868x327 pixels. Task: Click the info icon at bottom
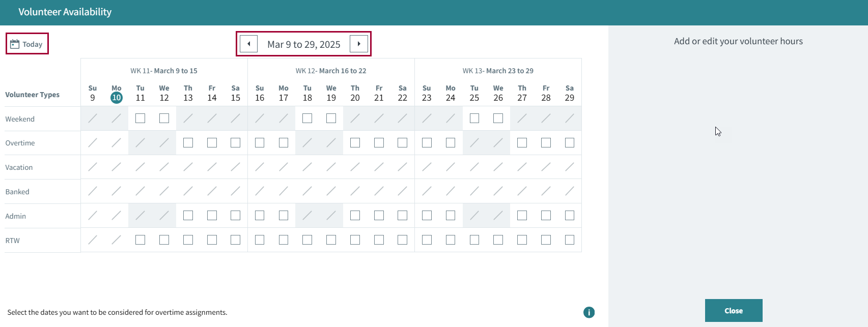(589, 312)
